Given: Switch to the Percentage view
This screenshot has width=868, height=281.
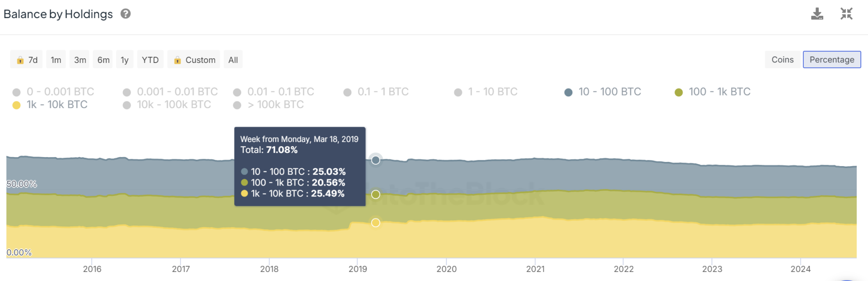Looking at the screenshot, I should (832, 60).
